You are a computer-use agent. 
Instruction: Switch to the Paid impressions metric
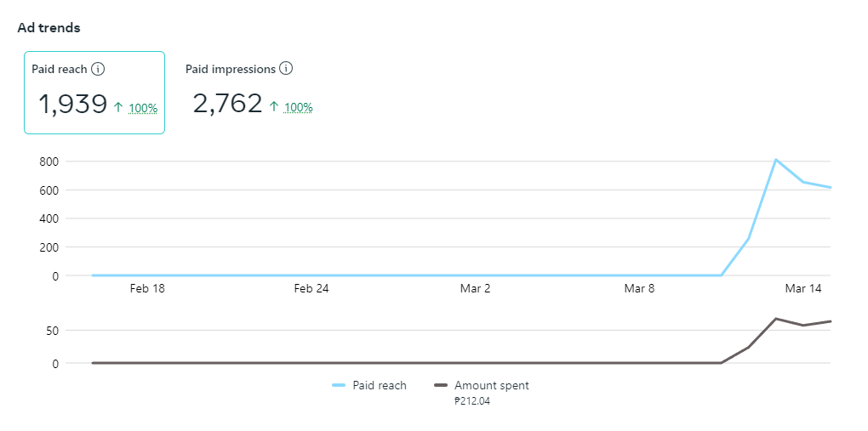pyautogui.click(x=231, y=69)
